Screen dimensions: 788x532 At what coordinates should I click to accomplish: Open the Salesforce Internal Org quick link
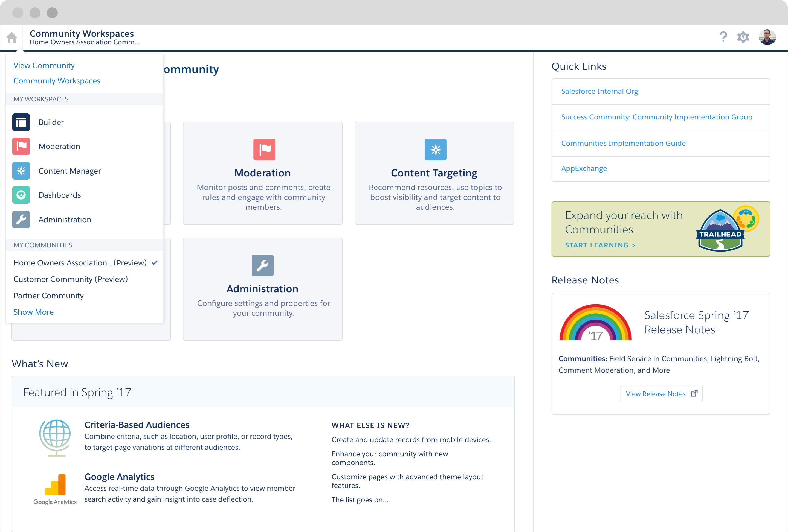(x=599, y=91)
